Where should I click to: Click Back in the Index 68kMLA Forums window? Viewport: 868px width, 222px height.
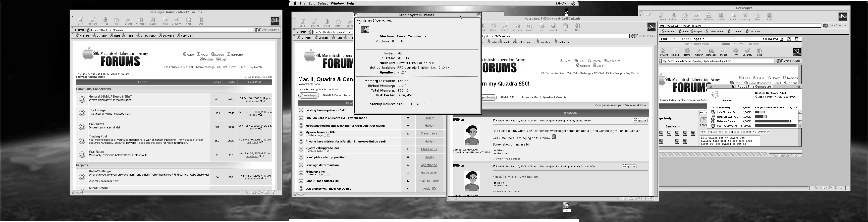pyautogui.click(x=80, y=21)
